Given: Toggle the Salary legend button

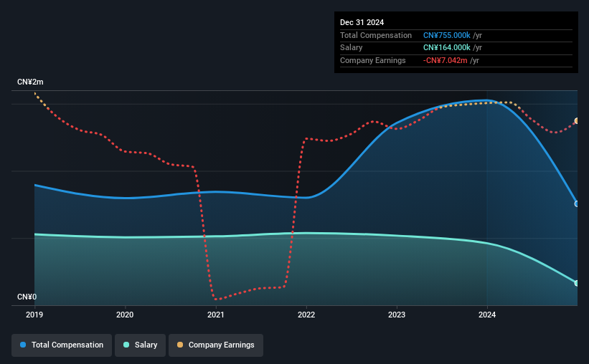Looking at the screenshot, I should click(140, 345).
